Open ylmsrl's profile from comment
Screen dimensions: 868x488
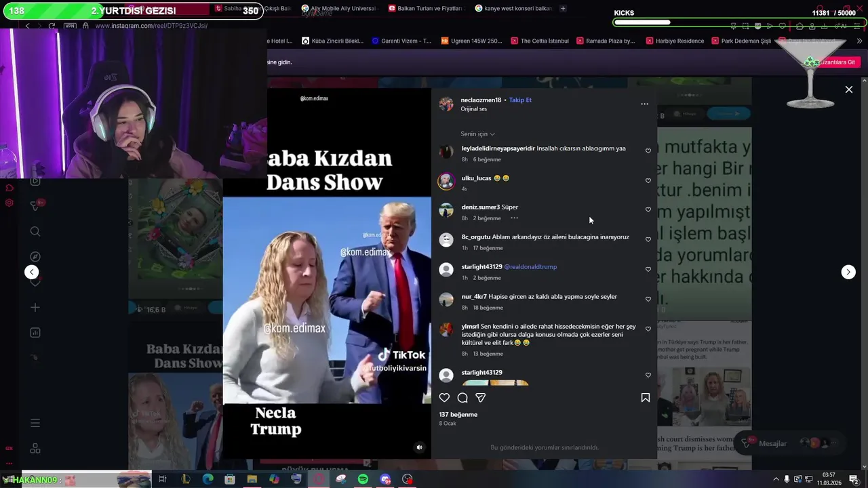[x=470, y=327]
